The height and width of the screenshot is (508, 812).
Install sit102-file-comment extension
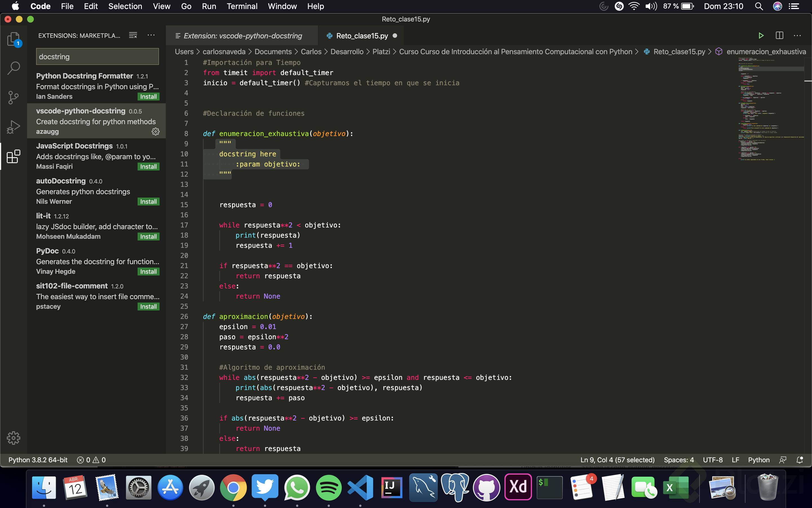click(148, 306)
